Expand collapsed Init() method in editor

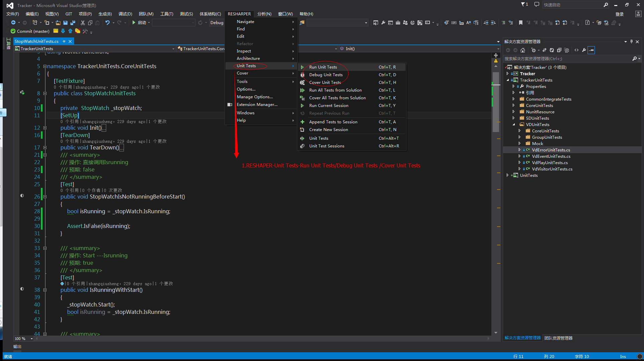click(45, 128)
